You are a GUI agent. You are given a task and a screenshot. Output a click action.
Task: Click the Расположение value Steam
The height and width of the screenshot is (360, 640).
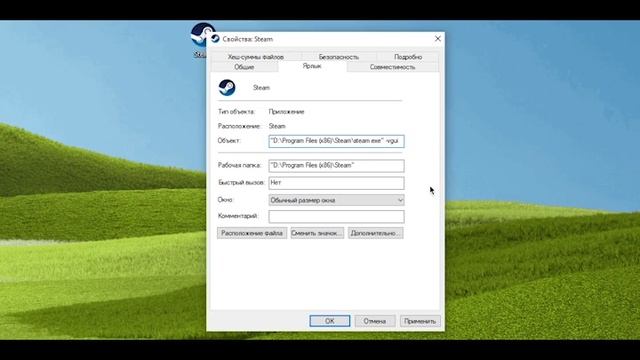click(277, 126)
